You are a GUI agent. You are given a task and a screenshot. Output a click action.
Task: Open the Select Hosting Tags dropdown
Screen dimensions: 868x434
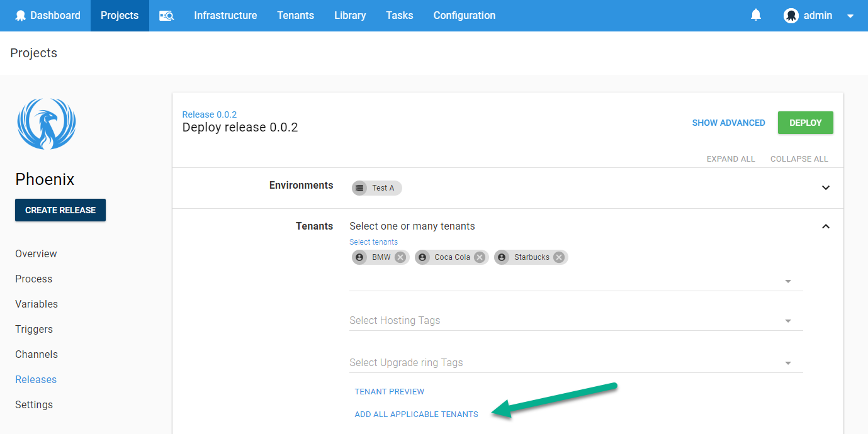coord(787,320)
